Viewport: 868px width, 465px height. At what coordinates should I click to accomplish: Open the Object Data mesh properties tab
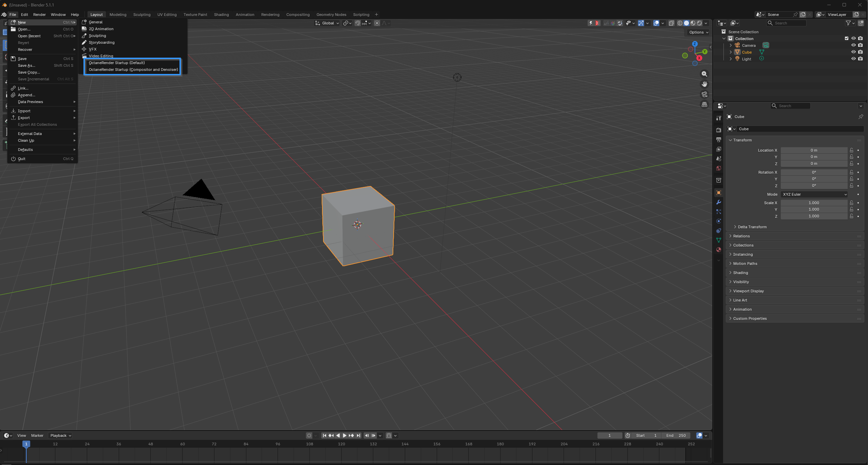(x=718, y=240)
